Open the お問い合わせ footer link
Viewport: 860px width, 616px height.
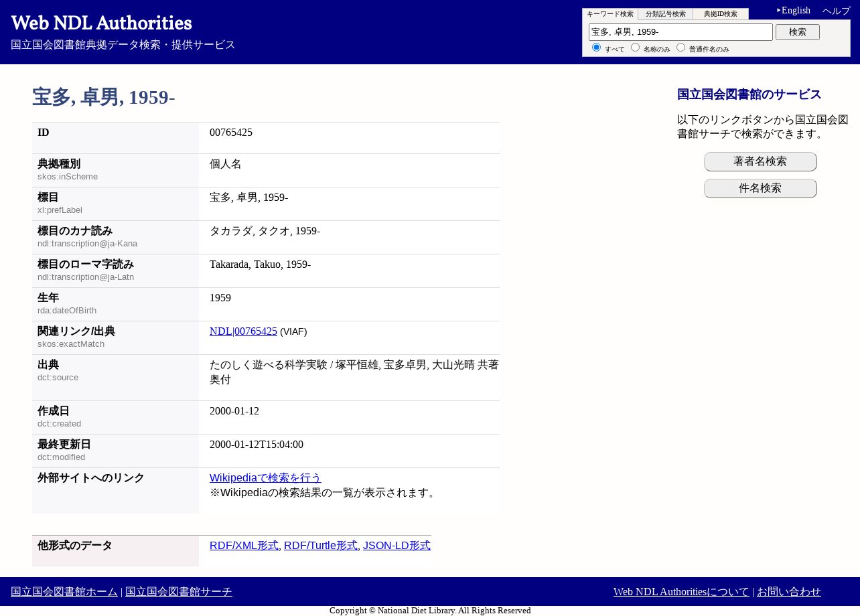[789, 592]
